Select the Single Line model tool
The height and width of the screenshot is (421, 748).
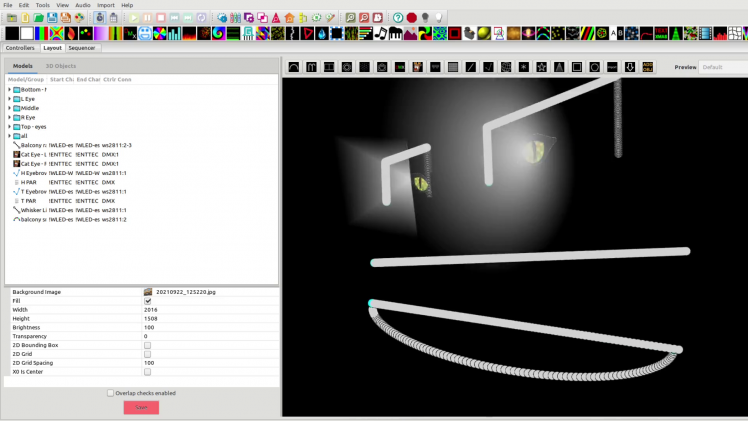[470, 67]
